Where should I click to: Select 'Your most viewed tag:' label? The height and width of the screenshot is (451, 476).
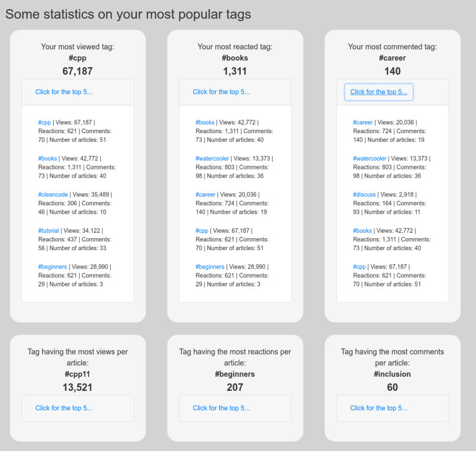click(77, 47)
